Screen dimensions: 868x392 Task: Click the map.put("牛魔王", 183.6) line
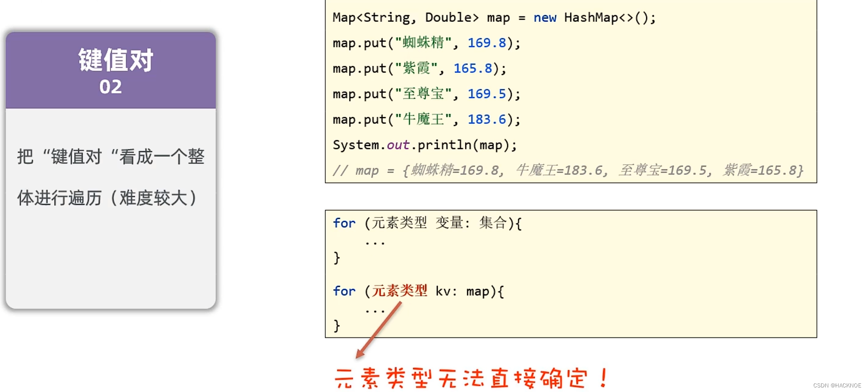(426, 119)
